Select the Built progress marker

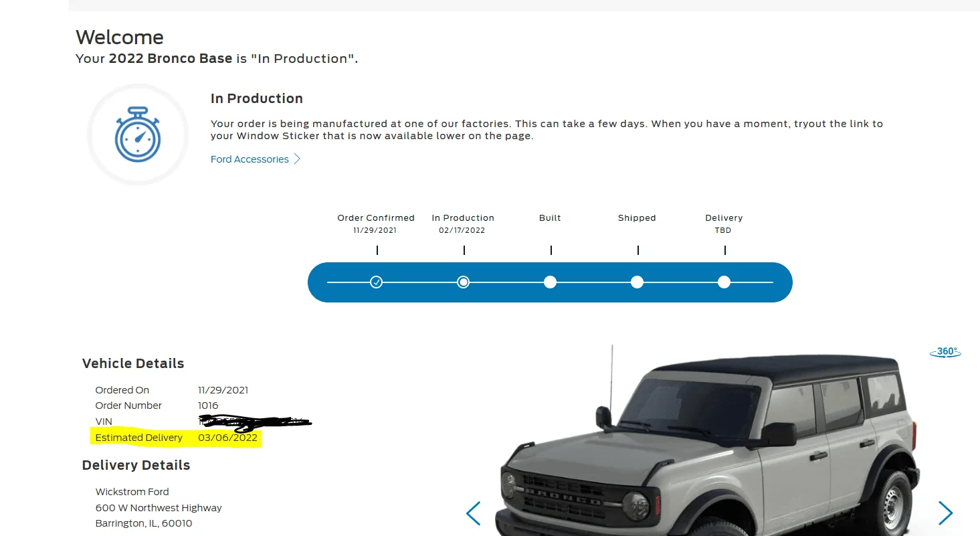point(550,282)
